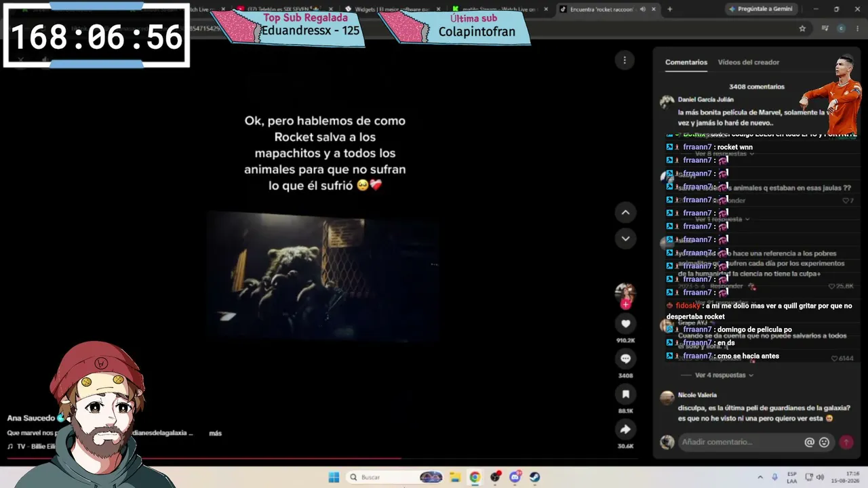Screen dimensions: 868x488
Task: Switch the ESP LAA keyboard language
Action: [792, 477]
